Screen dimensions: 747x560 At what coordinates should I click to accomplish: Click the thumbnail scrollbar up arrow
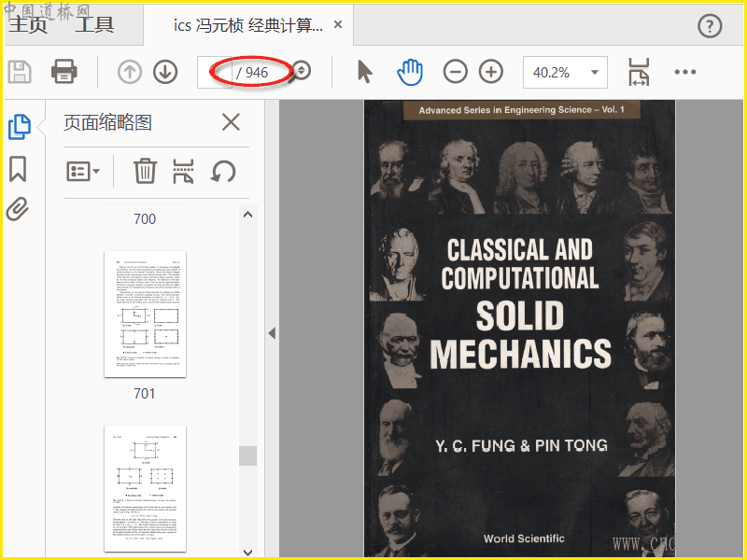pyautogui.click(x=247, y=215)
